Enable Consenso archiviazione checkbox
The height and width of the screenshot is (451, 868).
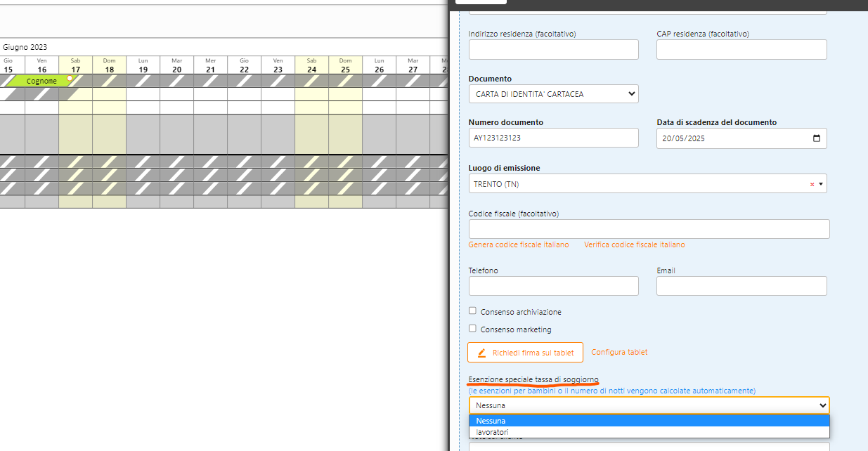(x=473, y=311)
